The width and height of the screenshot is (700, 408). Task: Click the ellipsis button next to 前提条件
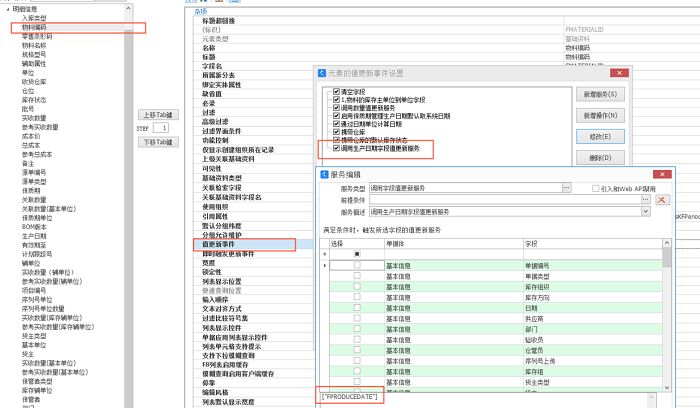coord(646,200)
